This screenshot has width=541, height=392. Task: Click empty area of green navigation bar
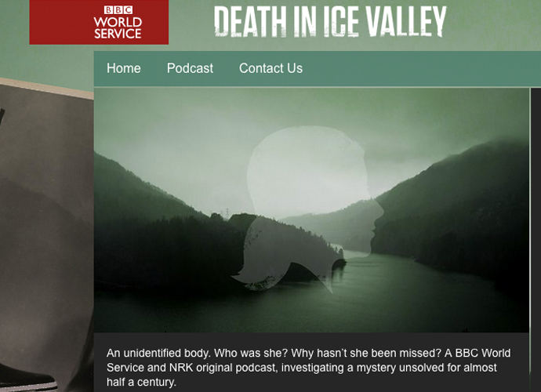[421, 68]
